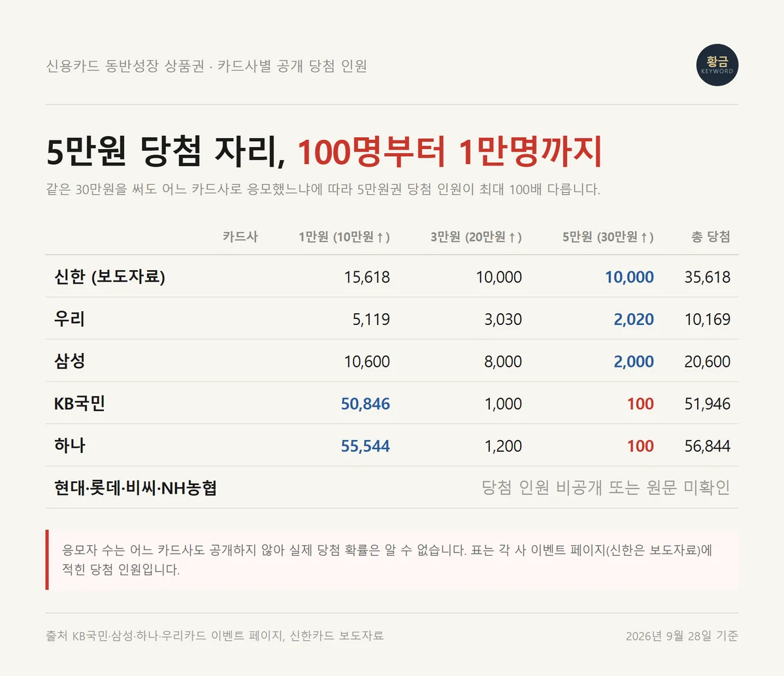Click the 삼성 value 8,000
Image resolution: width=784 pixels, height=676 pixels.
tap(503, 362)
